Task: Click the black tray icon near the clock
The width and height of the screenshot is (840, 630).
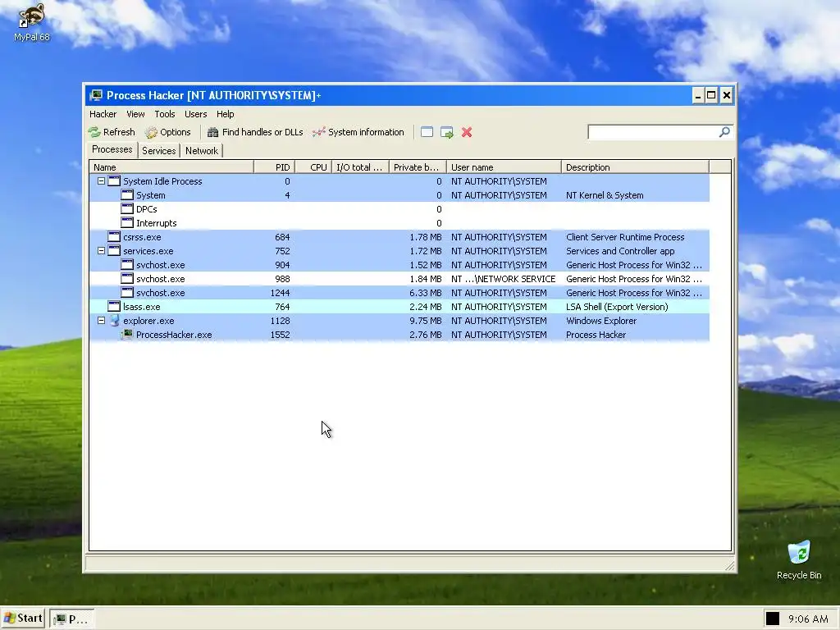Action: pyautogui.click(x=773, y=619)
